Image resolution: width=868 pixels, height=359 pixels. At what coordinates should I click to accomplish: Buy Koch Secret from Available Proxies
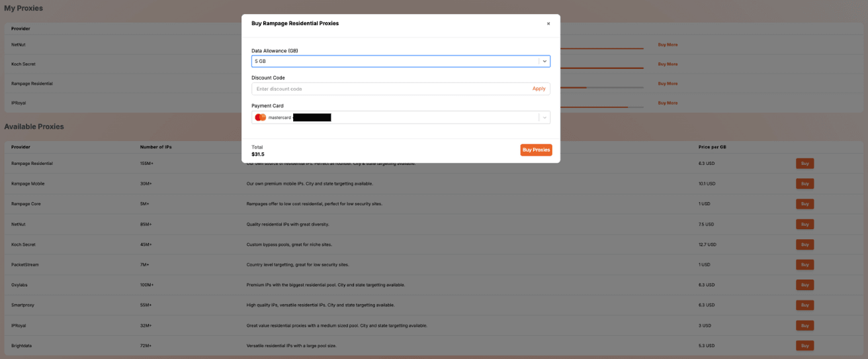(x=804, y=244)
